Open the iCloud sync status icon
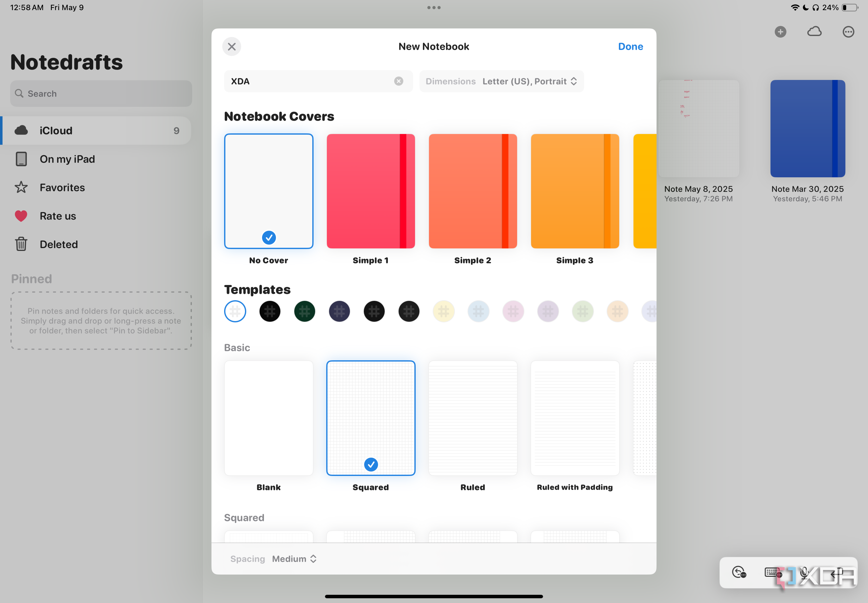868x603 pixels. [x=814, y=32]
